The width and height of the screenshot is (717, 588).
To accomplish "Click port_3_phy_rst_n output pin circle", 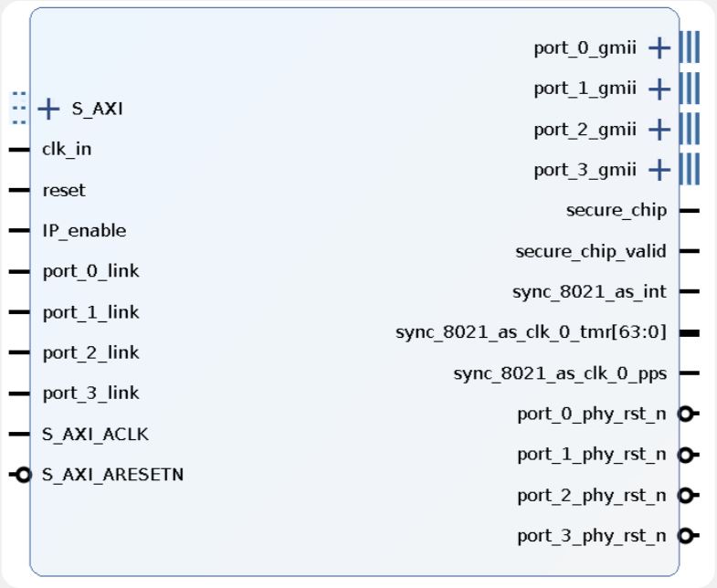I will coord(685,536).
